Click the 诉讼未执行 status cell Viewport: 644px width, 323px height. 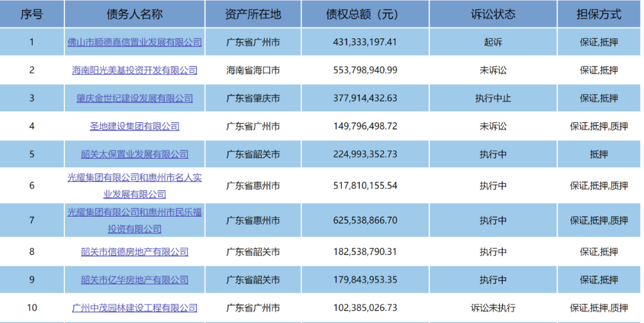(493, 308)
